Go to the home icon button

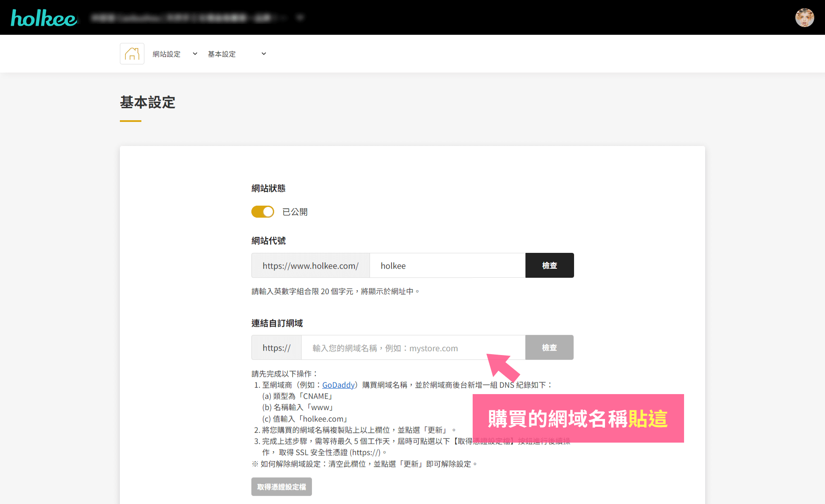[132, 54]
